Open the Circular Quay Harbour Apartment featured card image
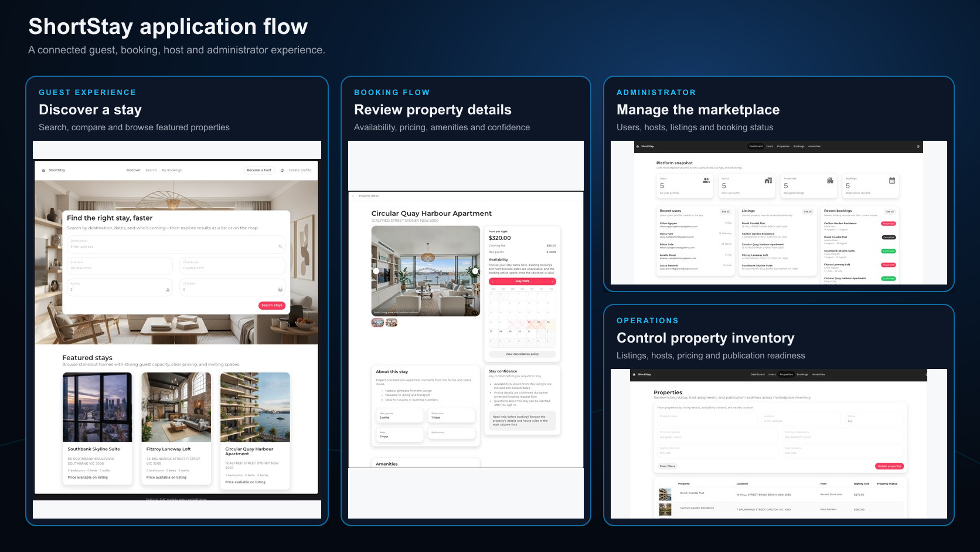Screen dimensions: 980x552 point(255,407)
